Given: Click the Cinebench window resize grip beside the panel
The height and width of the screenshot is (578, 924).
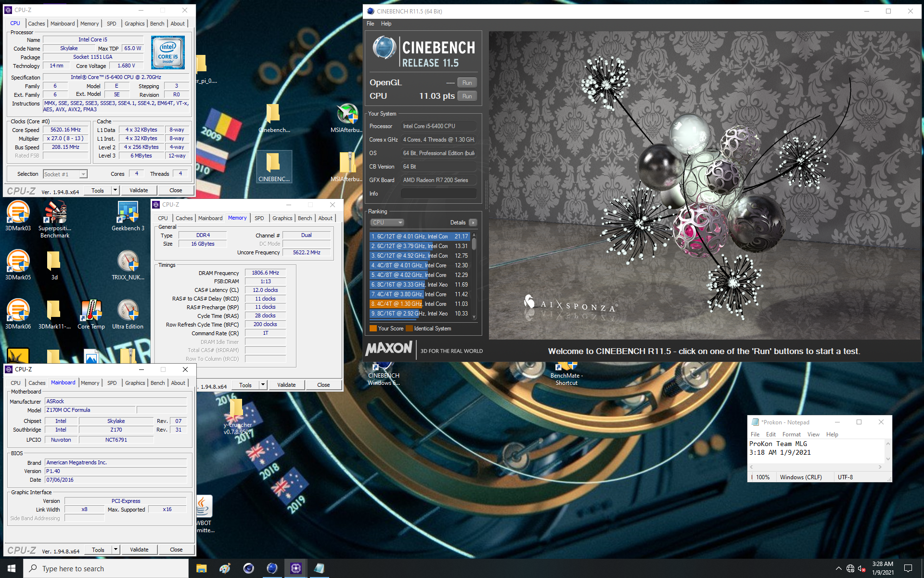Looking at the screenshot, I should click(486, 195).
